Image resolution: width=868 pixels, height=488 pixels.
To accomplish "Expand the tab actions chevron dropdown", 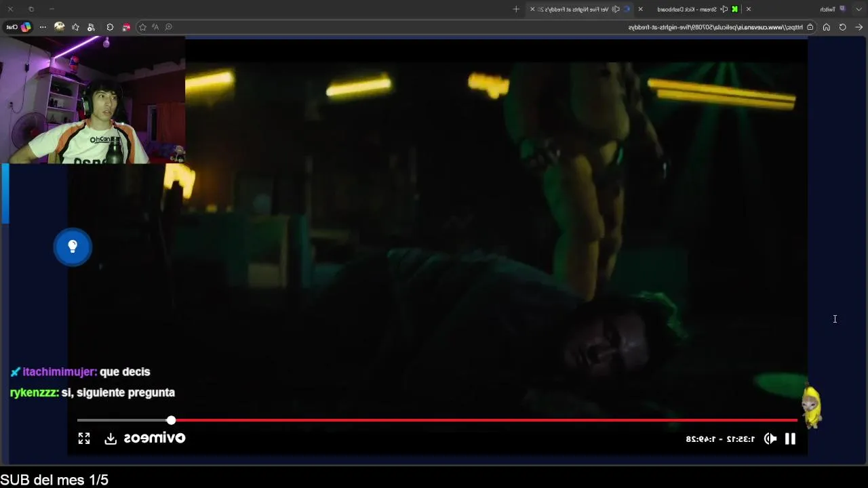I will coord(859,9).
